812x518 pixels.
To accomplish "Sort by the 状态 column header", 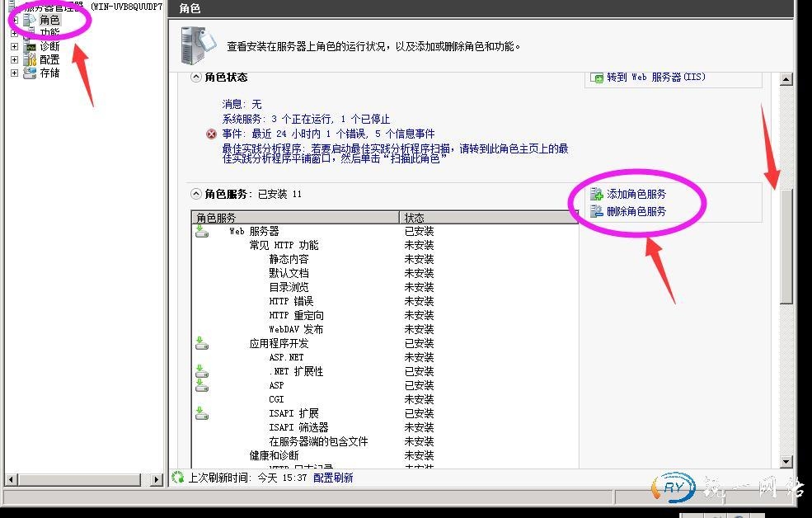I will pyautogui.click(x=488, y=218).
